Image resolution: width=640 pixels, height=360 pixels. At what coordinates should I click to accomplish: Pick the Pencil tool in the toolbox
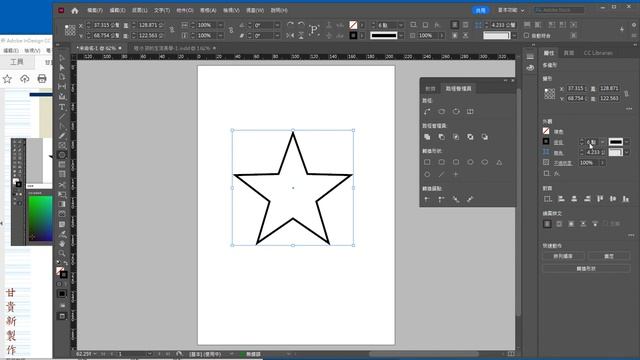[62, 136]
